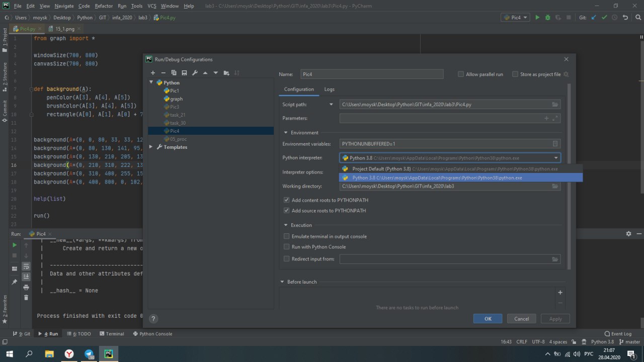Copy the selected run configuration
The height and width of the screenshot is (362, 644).
pyautogui.click(x=174, y=73)
